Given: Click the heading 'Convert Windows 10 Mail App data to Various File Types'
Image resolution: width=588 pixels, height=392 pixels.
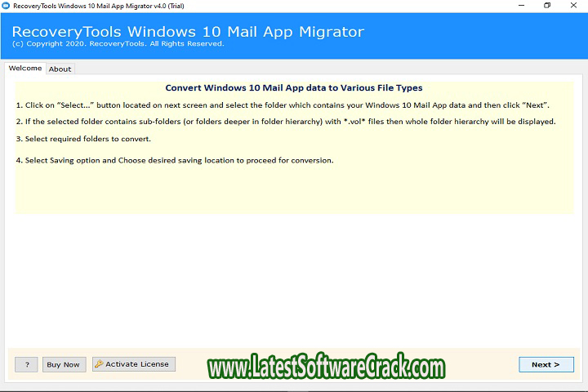Looking at the screenshot, I should (x=294, y=87).
